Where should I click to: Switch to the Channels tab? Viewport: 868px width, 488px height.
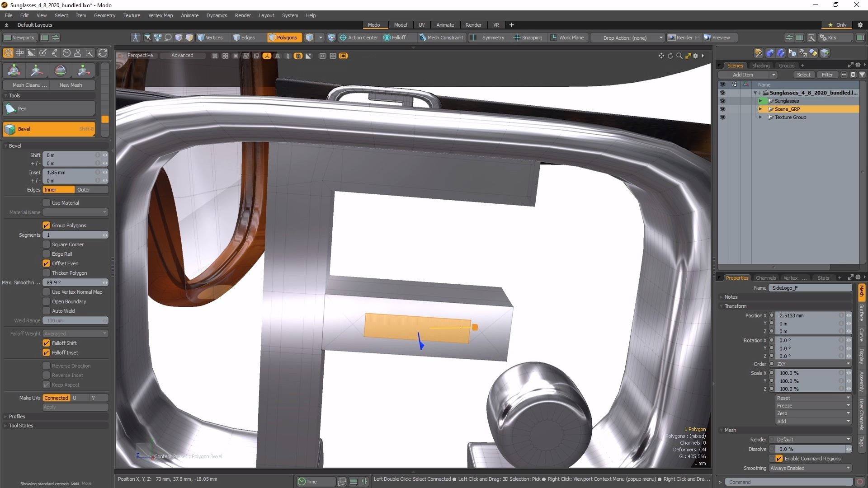(x=765, y=278)
